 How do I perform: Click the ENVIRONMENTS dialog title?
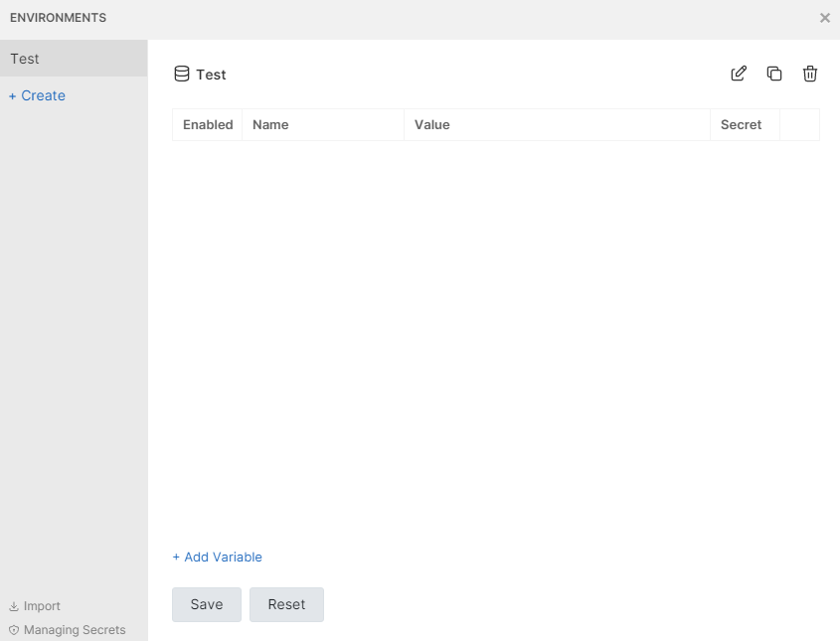(x=58, y=18)
